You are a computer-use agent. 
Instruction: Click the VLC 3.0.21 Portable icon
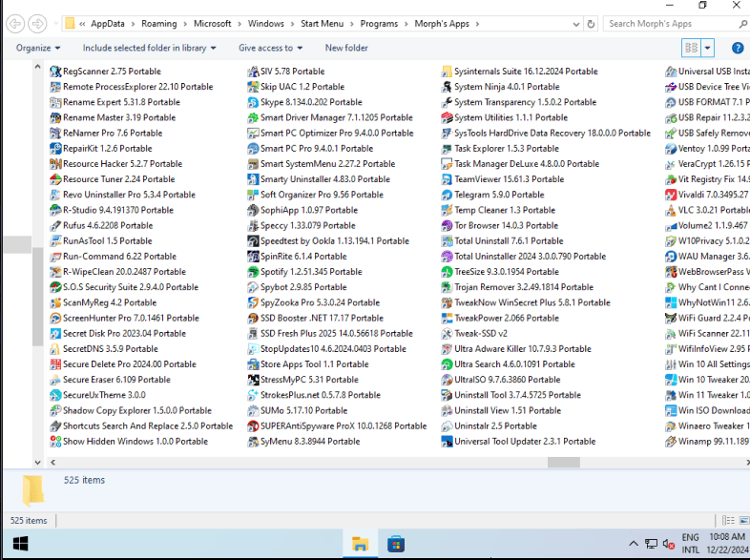coord(671,211)
